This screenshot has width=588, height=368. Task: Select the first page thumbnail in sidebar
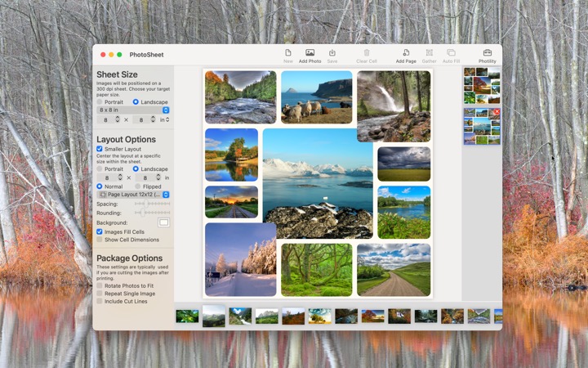click(482, 86)
